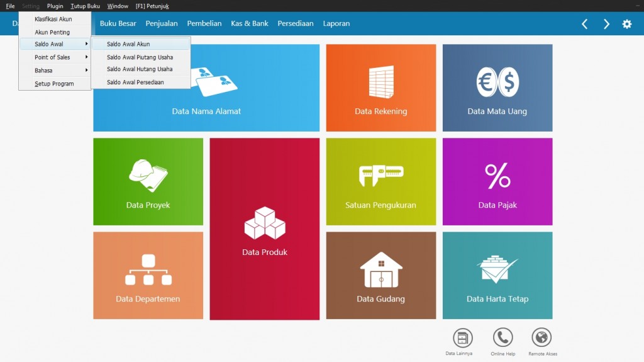Screen dimensions: 644x362
Task: Click the Remote Akses globe icon
Action: click(x=541, y=338)
